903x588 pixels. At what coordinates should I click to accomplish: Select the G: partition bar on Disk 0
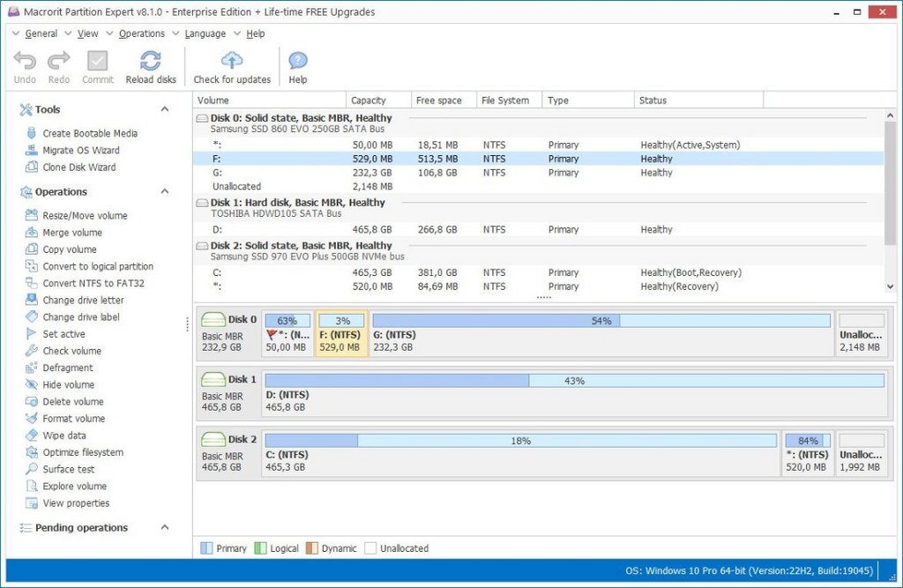click(x=601, y=332)
